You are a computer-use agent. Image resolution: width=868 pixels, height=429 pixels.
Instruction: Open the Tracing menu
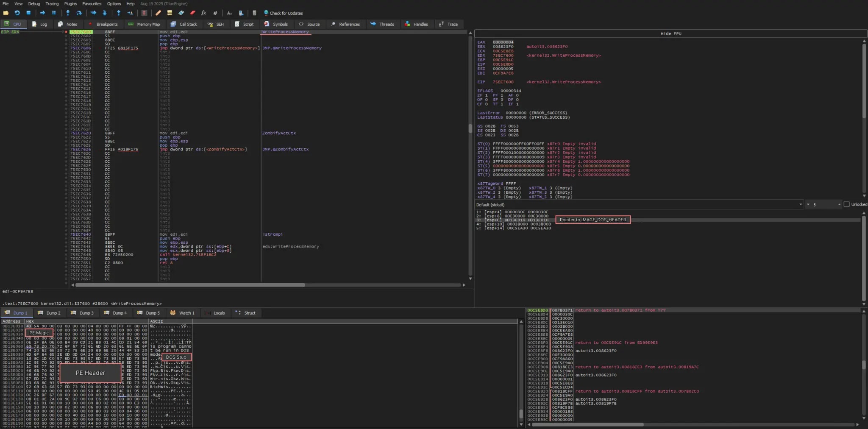pyautogui.click(x=52, y=4)
